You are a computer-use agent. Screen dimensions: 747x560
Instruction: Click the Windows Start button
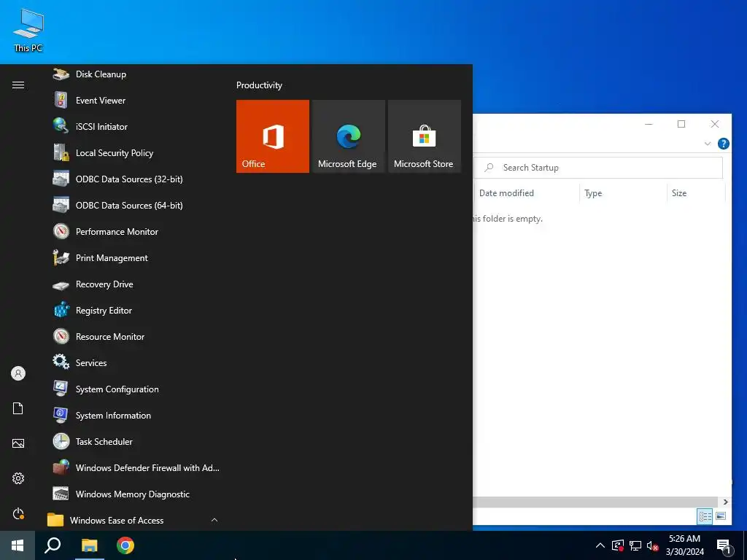[x=18, y=545]
